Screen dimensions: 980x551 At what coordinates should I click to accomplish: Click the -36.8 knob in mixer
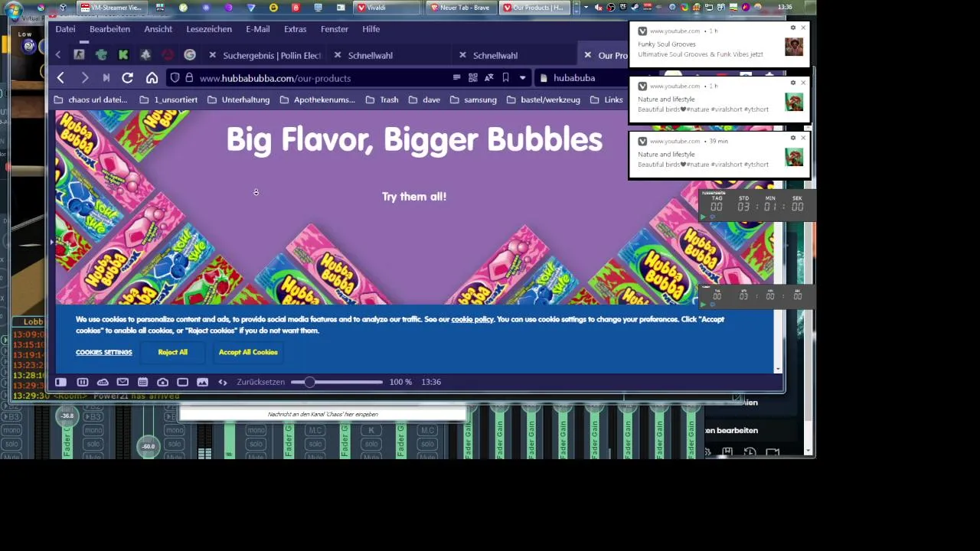[x=67, y=416]
